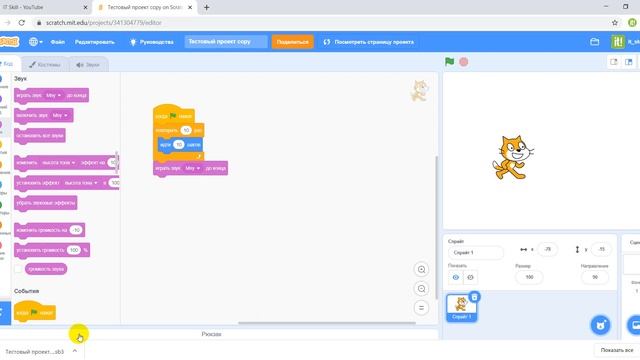640x360 pixels.
Task: Click Показать все downloads button
Action: 617,350
